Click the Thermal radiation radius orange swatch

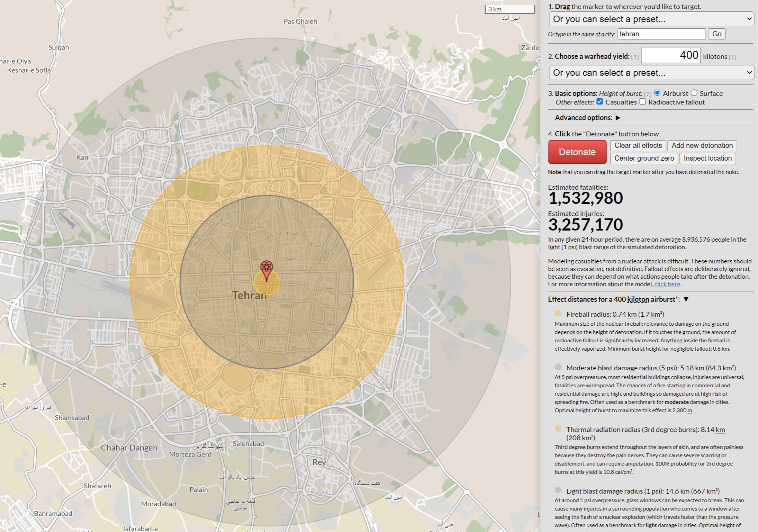558,429
